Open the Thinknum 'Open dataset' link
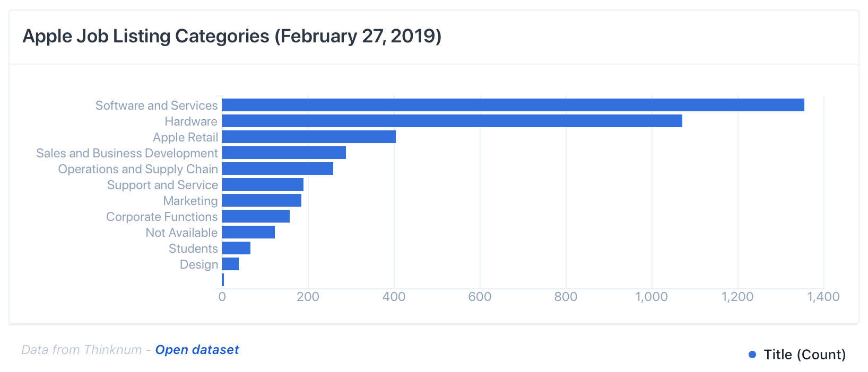Image resolution: width=868 pixels, height=372 pixels. 197,350
